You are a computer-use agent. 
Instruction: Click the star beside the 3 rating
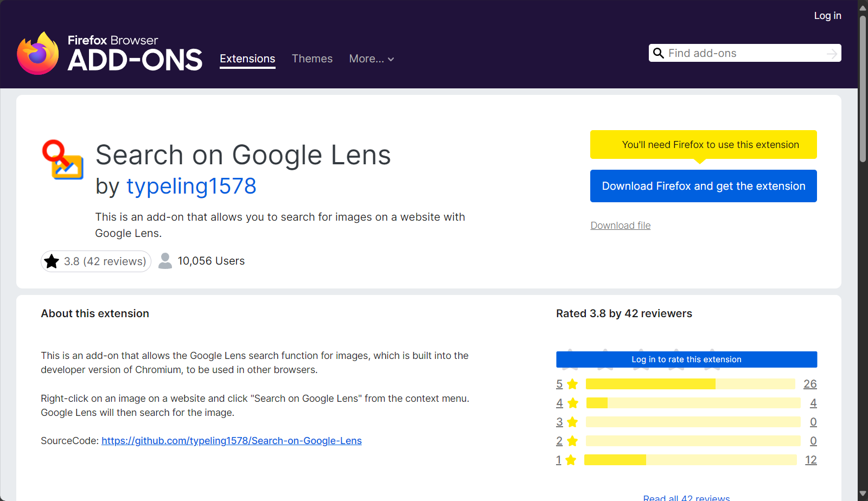(572, 422)
